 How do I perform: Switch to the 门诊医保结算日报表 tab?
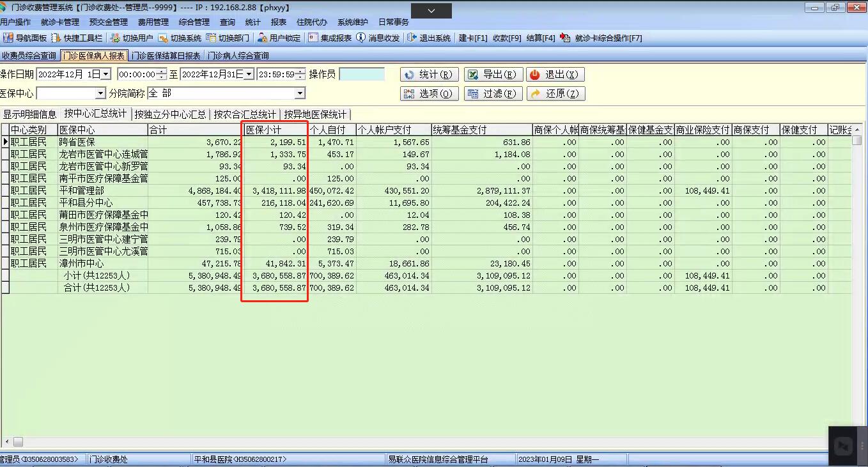pos(167,56)
